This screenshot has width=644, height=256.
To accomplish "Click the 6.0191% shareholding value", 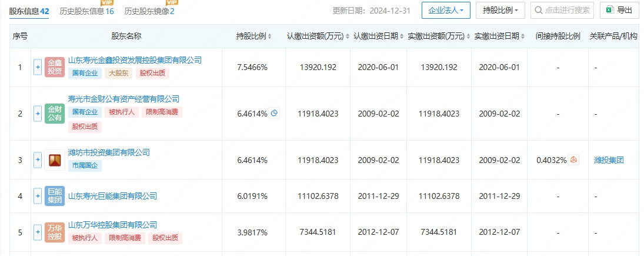I will click(252, 196).
